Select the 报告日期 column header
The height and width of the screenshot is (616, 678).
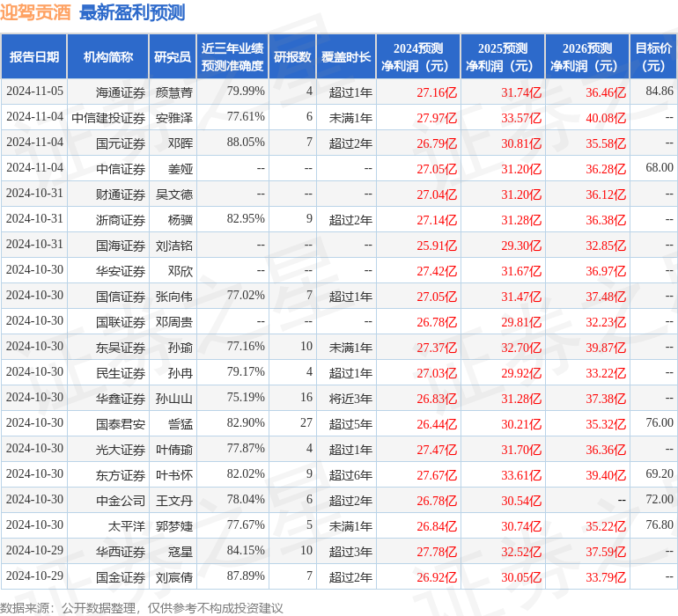click(34, 57)
